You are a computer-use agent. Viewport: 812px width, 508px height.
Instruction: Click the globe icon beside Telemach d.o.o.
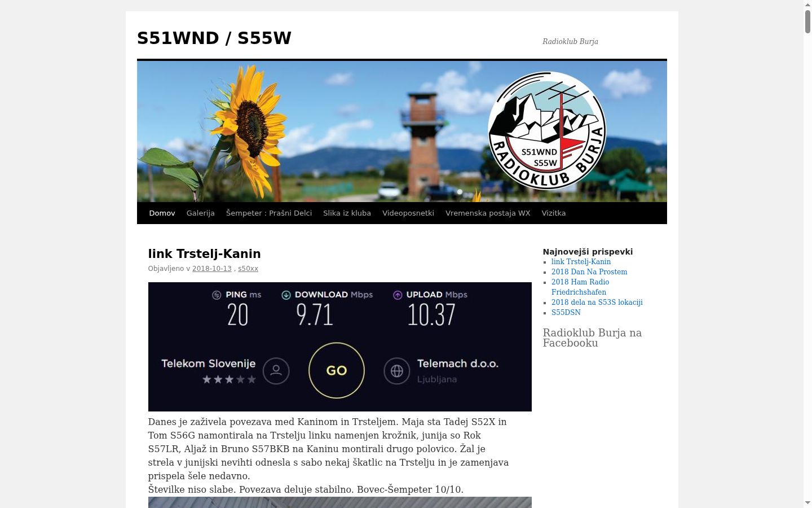point(397,371)
